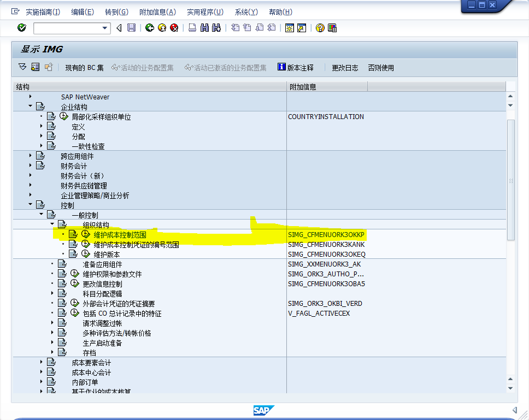Image resolution: width=529 pixels, height=420 pixels.
Task: Open the 帮助(H) menu
Action: [280, 12]
